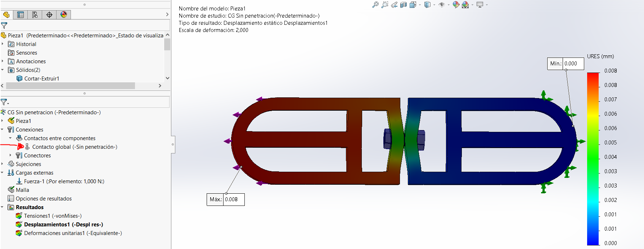This screenshot has height=249, width=644.
Task: Show more manager tabs with the arrow
Action: tap(167, 15)
